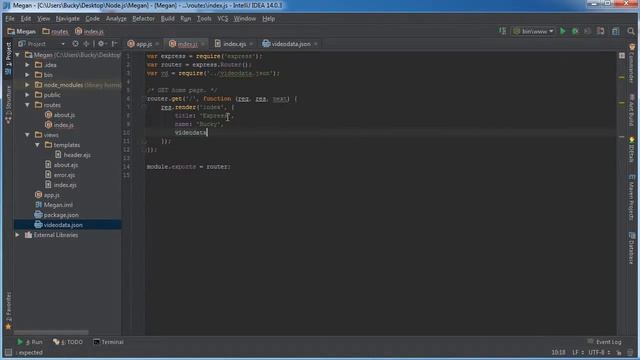Open the Run tool window button
Viewport: 640px width, 360px height.
(29, 342)
